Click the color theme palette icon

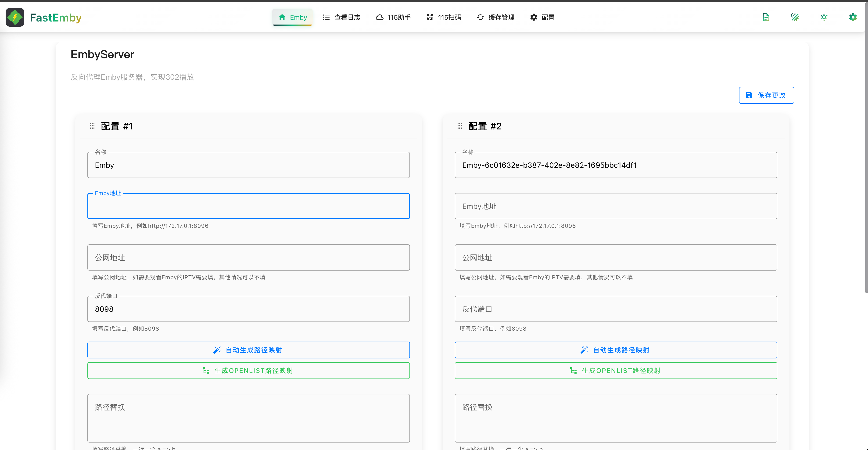795,17
